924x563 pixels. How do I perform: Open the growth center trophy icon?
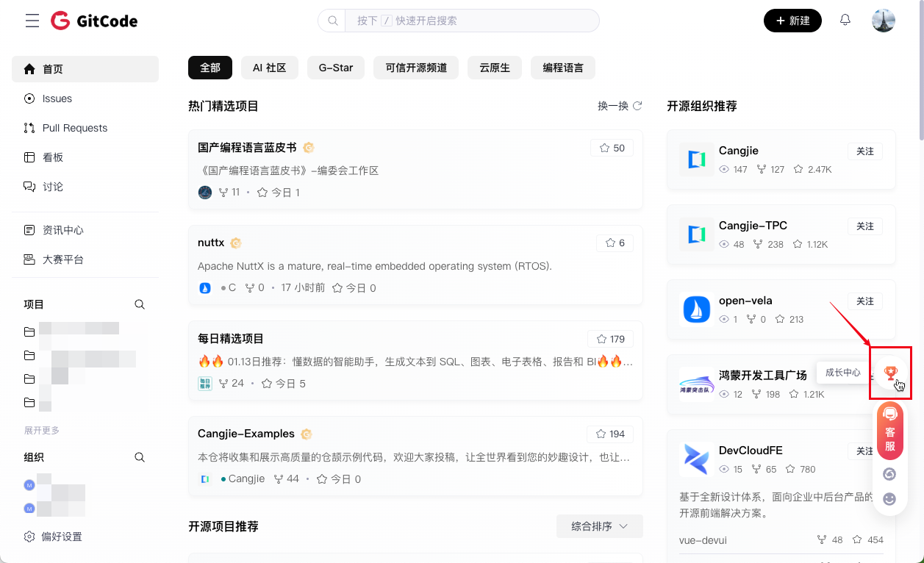point(890,373)
